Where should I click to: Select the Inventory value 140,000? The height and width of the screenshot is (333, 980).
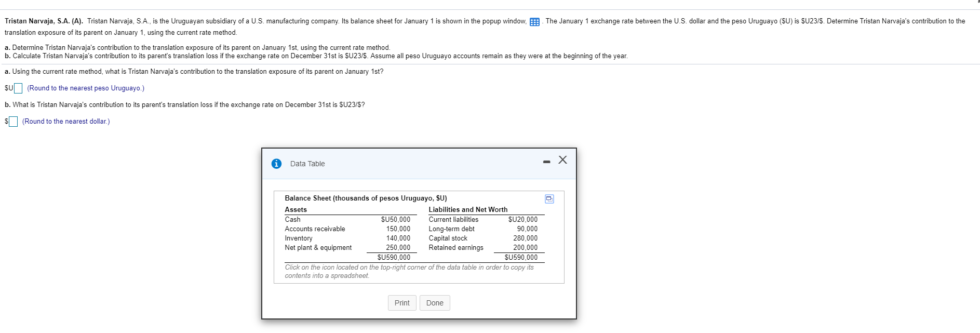(x=398, y=238)
